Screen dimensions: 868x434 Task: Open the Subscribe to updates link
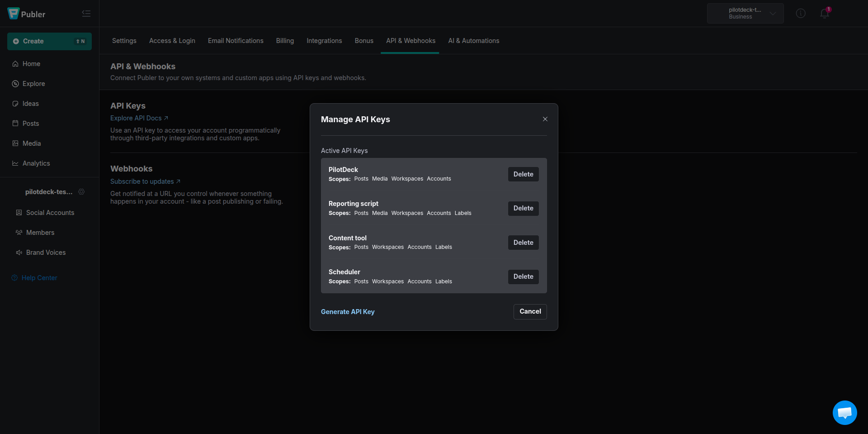tap(145, 181)
